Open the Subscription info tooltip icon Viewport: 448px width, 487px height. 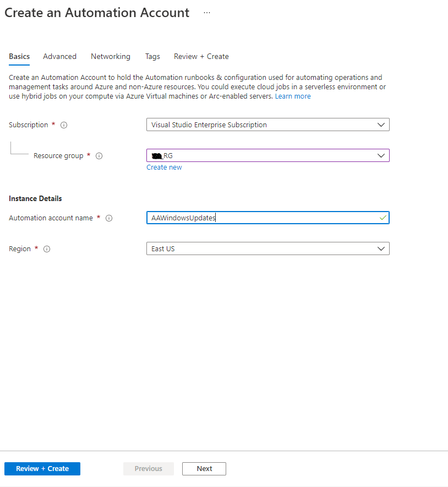pos(63,125)
